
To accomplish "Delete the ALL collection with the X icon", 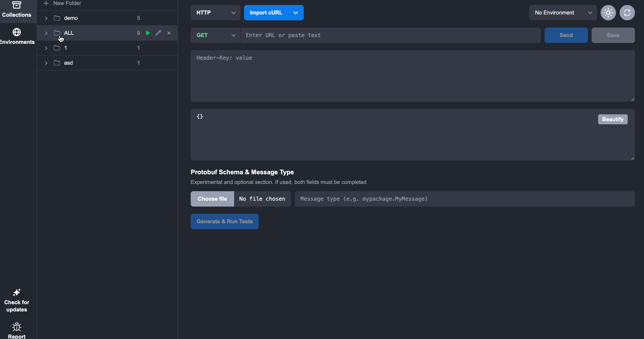I will click(169, 33).
